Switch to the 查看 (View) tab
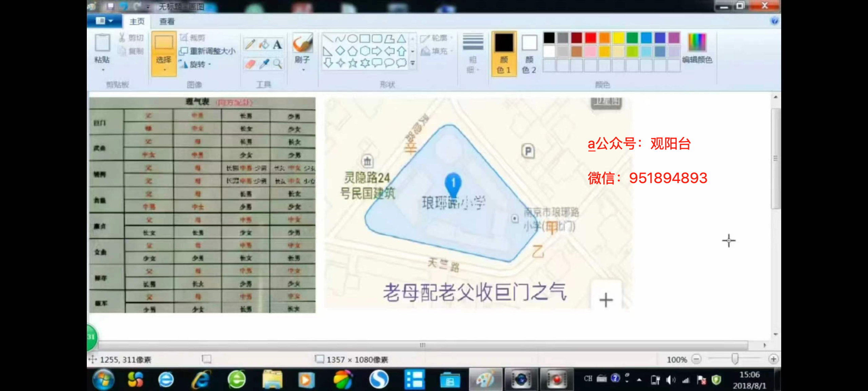 coord(167,21)
